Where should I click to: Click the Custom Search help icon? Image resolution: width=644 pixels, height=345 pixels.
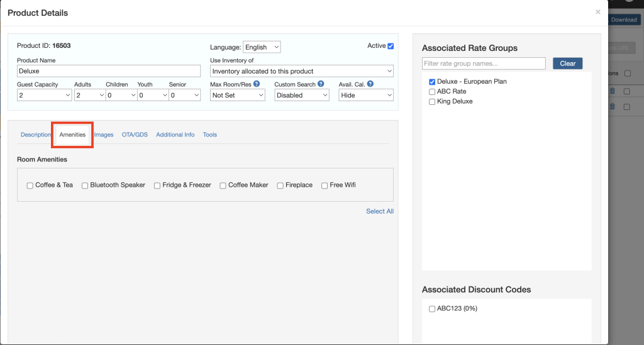[x=321, y=84]
